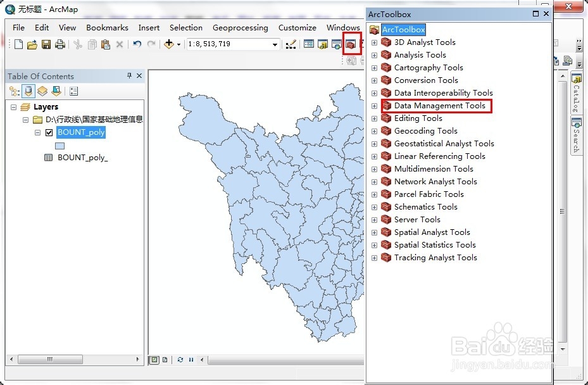Click the Copy icon in the toolbar

(x=92, y=44)
